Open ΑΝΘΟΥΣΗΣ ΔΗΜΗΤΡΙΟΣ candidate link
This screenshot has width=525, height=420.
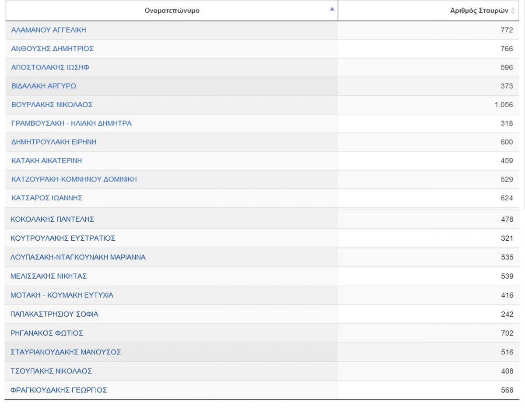pyautogui.click(x=52, y=49)
